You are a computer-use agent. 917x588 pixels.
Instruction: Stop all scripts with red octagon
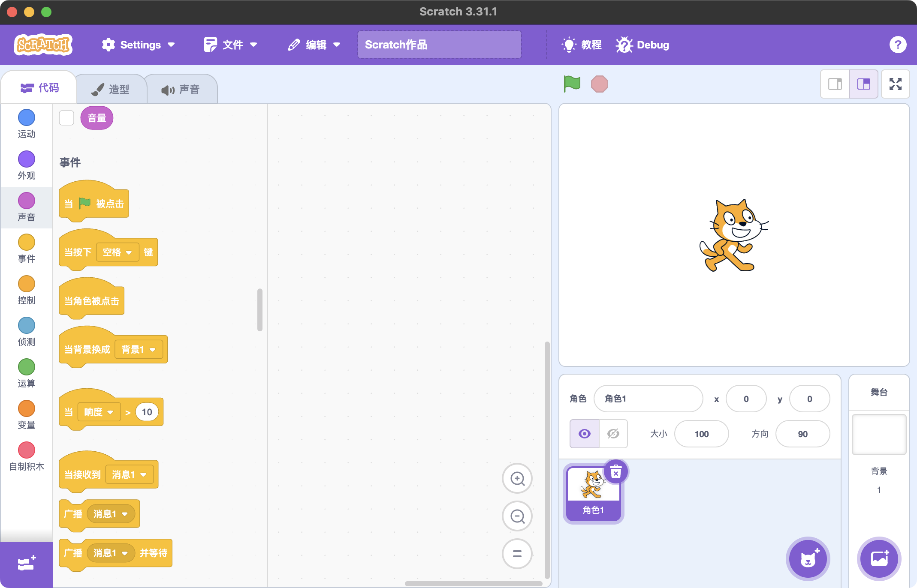coord(599,84)
